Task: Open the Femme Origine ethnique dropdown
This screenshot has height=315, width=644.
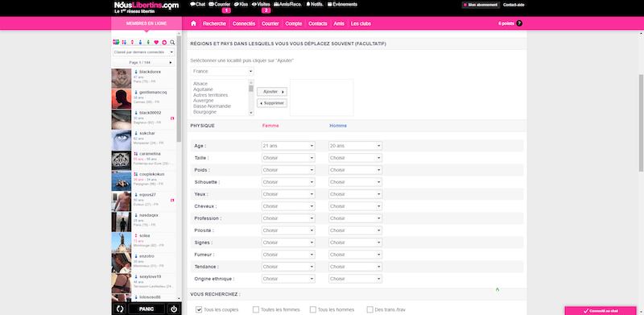Action: (288, 279)
